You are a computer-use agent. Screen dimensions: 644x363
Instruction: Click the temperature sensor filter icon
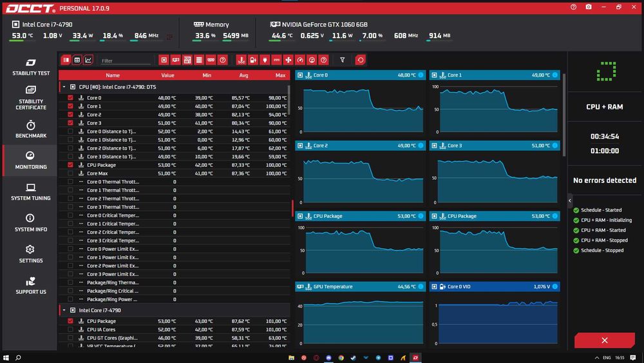pyautogui.click(x=241, y=60)
